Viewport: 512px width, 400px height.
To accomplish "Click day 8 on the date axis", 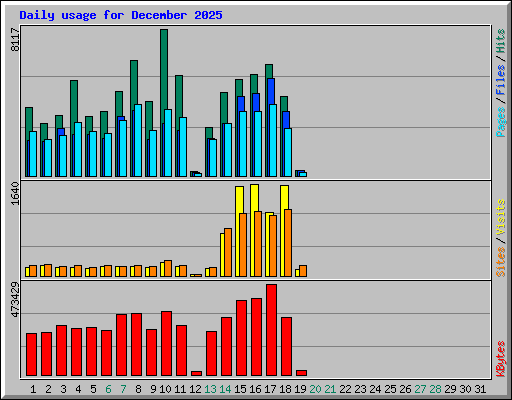I will pos(138,389).
